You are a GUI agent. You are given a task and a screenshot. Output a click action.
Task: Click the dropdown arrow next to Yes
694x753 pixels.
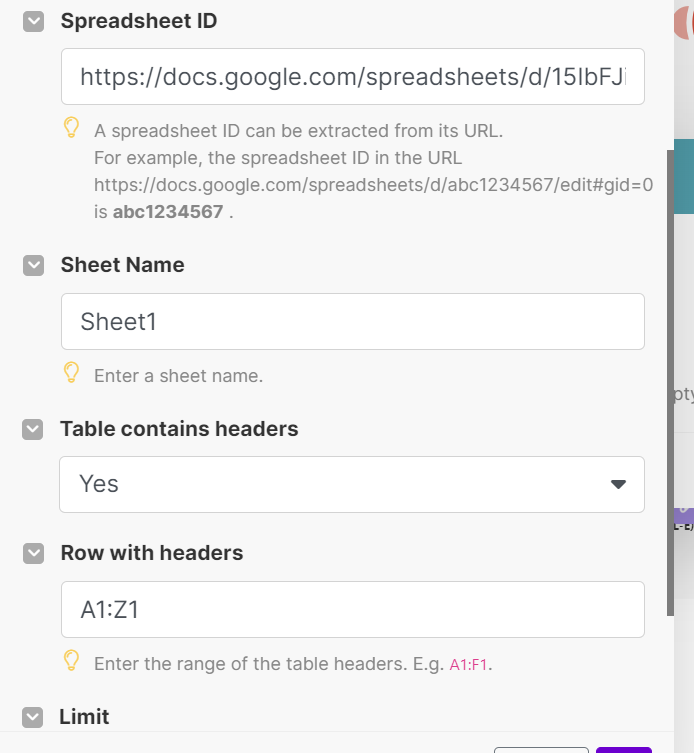(x=618, y=484)
